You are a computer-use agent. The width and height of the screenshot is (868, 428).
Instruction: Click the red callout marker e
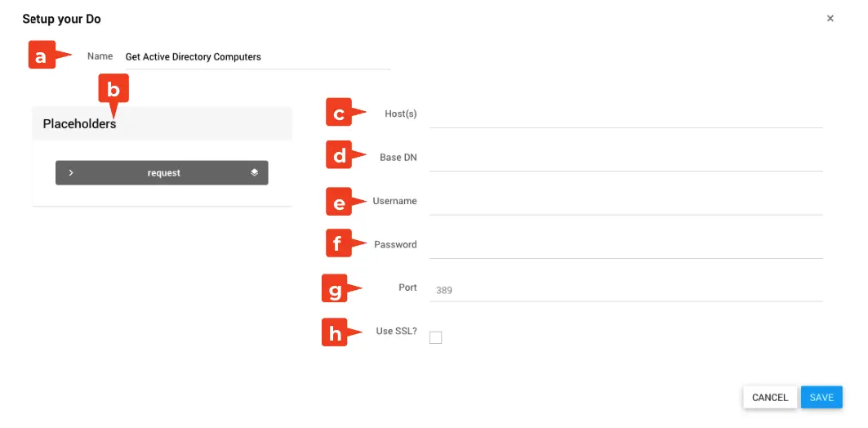tap(340, 201)
